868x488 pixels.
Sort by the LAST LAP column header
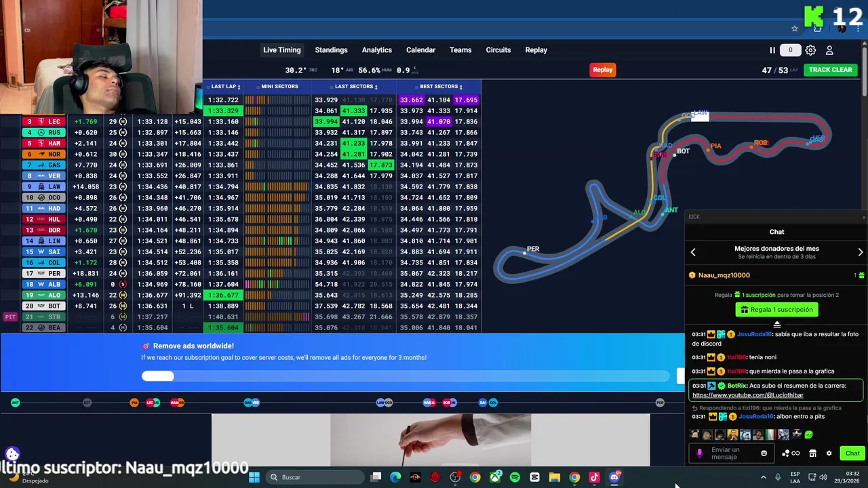(x=223, y=87)
